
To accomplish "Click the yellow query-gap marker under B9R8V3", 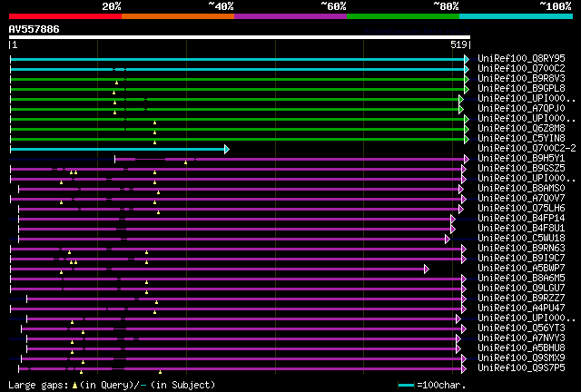I will click(116, 83).
